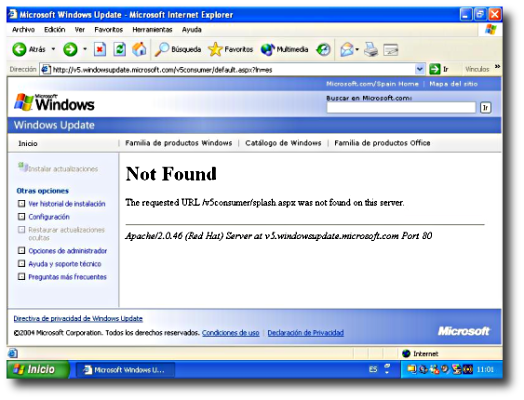This screenshot has width=524, height=400.
Task: Expand box beside Opciones de administrador
Action: click(x=21, y=250)
